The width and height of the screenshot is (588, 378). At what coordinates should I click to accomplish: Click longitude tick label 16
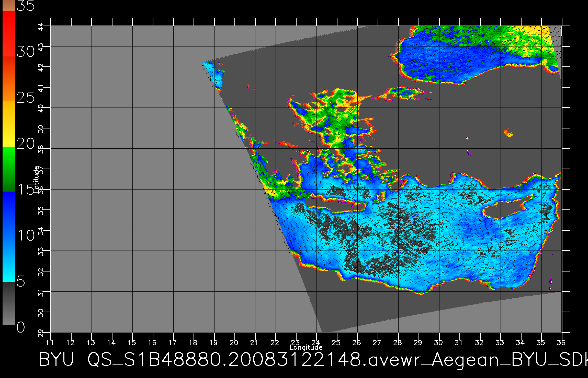tap(152, 342)
